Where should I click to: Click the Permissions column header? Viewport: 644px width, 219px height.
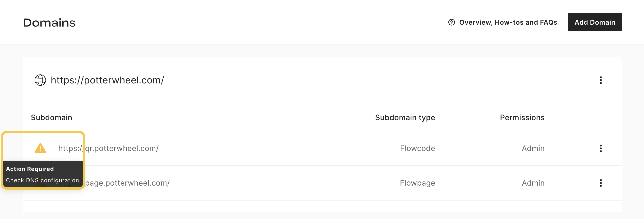pos(522,118)
